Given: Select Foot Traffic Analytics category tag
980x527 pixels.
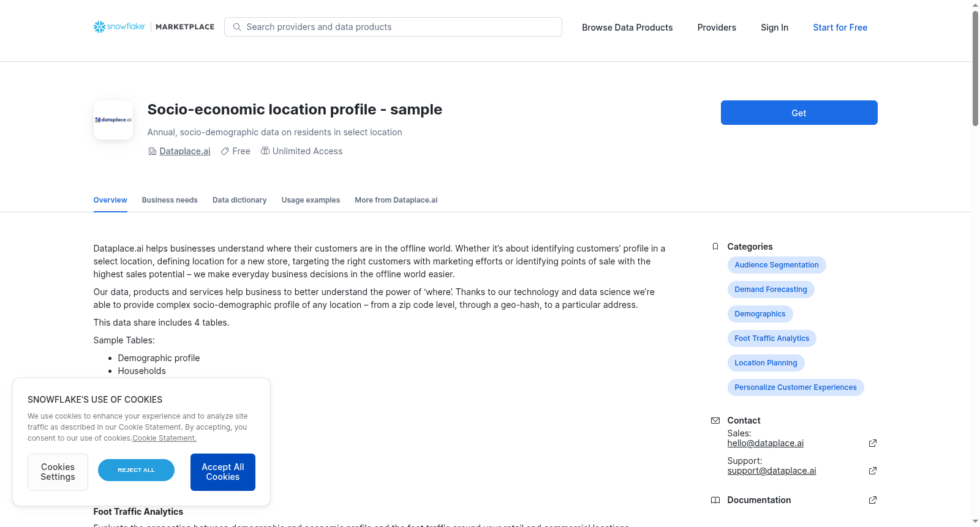Looking at the screenshot, I should [x=772, y=338].
